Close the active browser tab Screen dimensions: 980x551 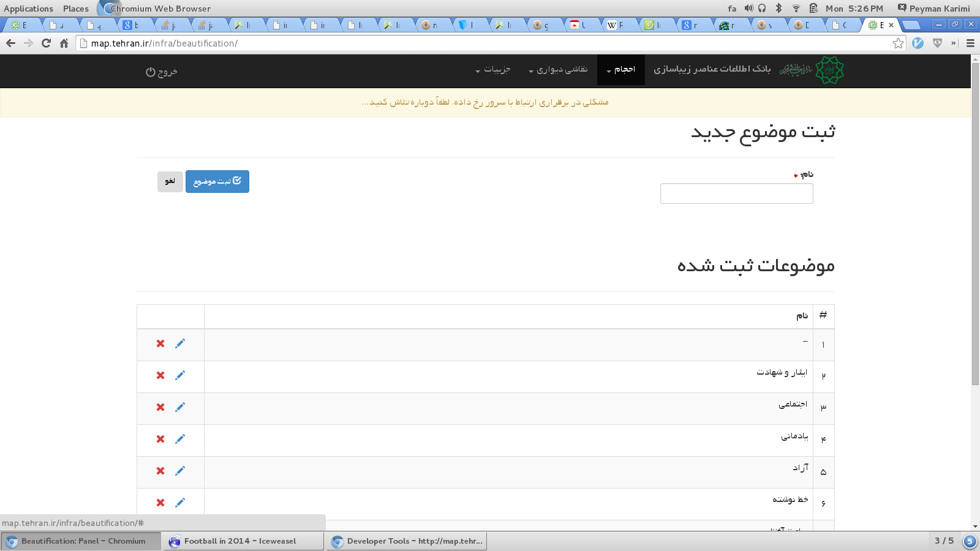pyautogui.click(x=891, y=25)
